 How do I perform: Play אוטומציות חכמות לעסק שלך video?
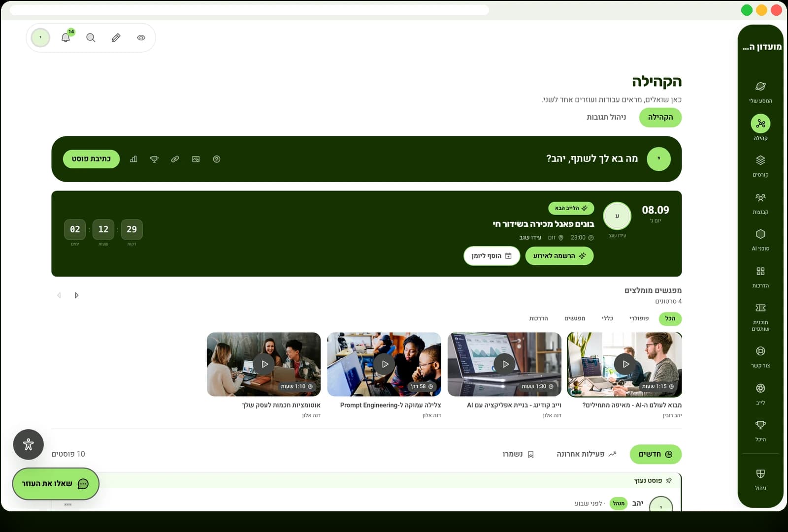[263, 364]
